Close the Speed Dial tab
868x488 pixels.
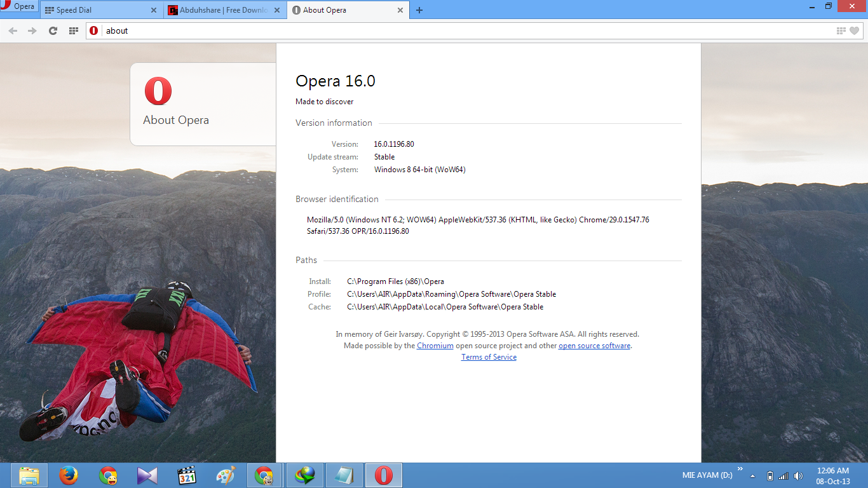(x=153, y=10)
